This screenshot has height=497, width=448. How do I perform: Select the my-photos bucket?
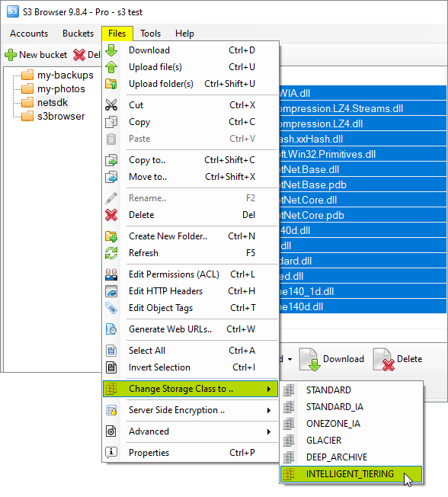tap(61, 88)
